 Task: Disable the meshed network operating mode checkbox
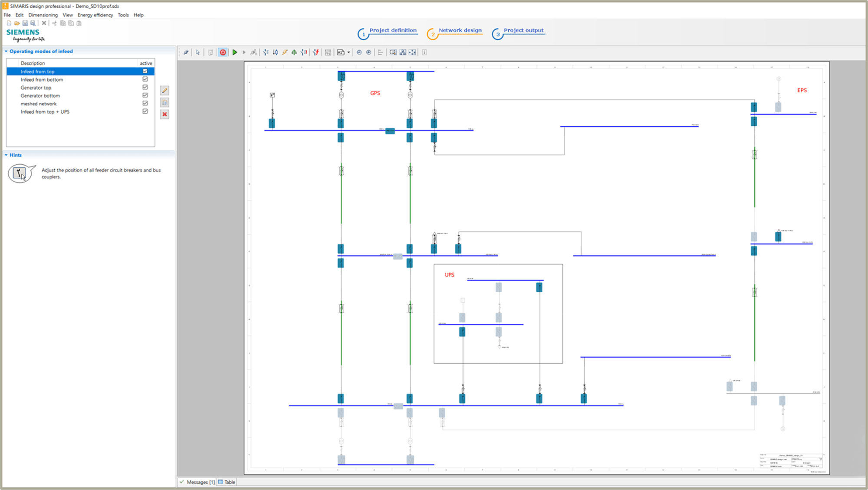145,103
